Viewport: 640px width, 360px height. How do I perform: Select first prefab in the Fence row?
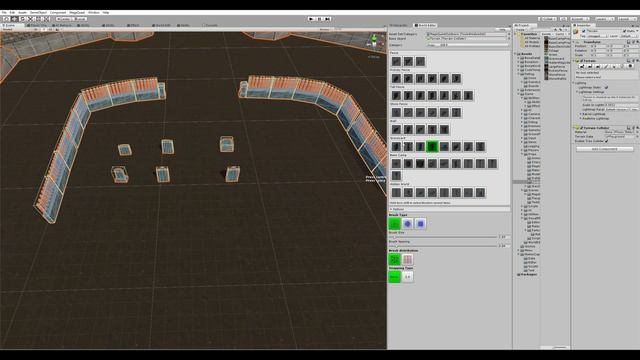396,61
